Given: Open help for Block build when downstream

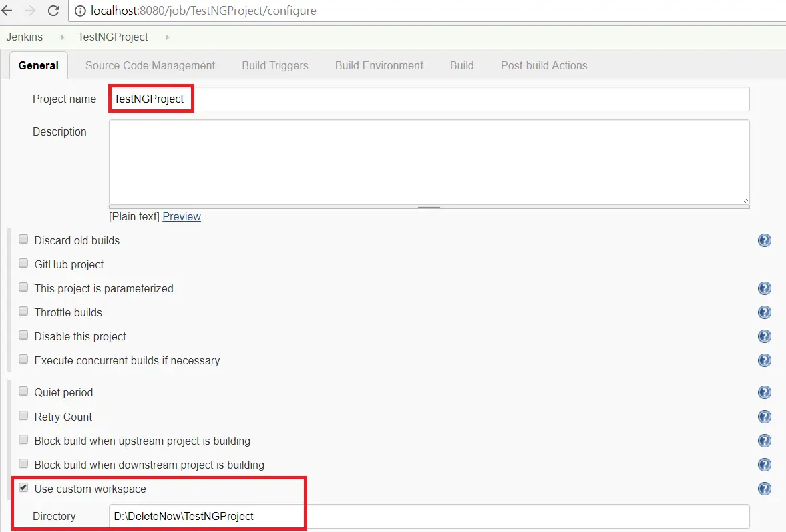Looking at the screenshot, I should (765, 465).
